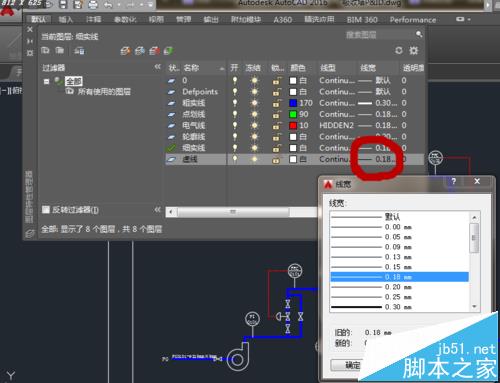500x383 pixels.
Task: Click the Plot printer icon
Action: [x=93, y=5]
